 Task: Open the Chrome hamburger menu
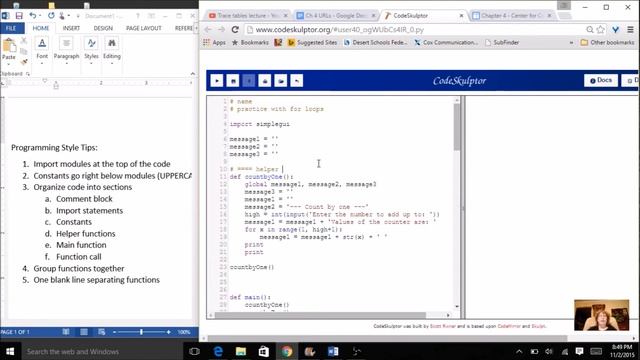click(x=631, y=29)
